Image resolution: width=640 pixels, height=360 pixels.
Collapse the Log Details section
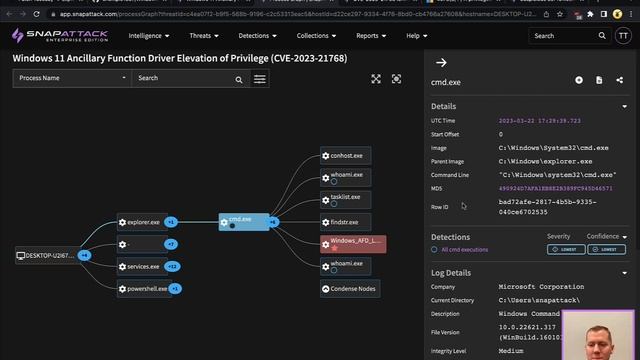[x=624, y=273]
